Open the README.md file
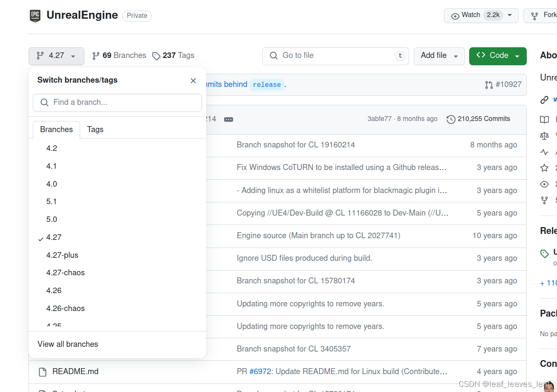 tap(75, 372)
